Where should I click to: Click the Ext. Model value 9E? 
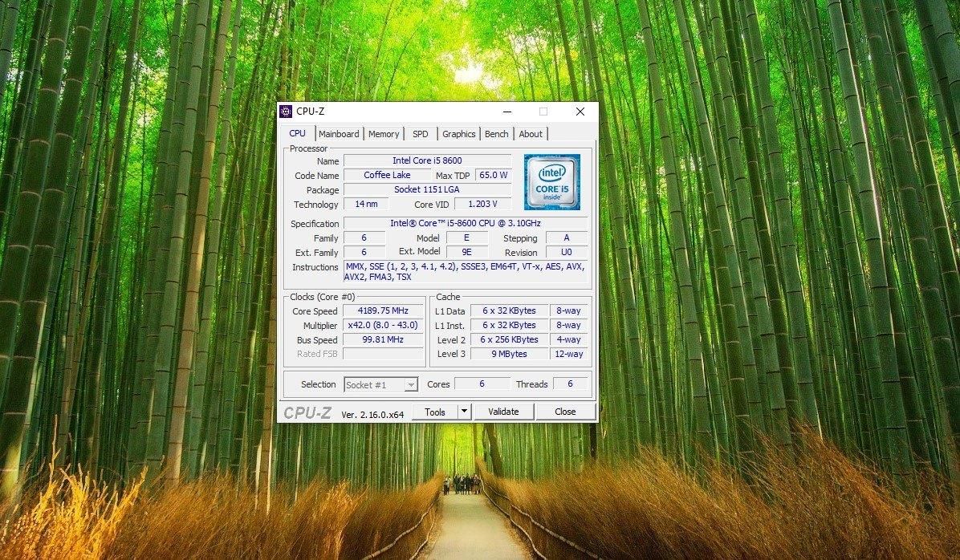coord(467,252)
